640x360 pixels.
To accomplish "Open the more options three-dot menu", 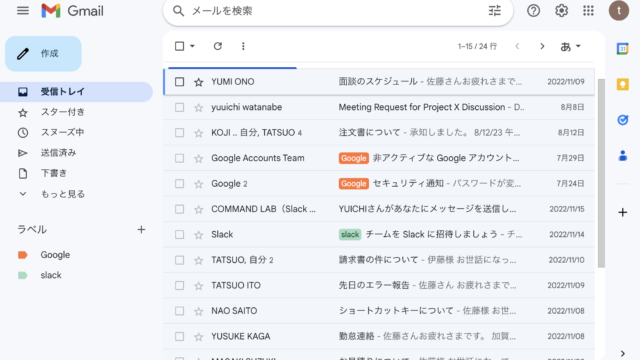I will click(243, 46).
